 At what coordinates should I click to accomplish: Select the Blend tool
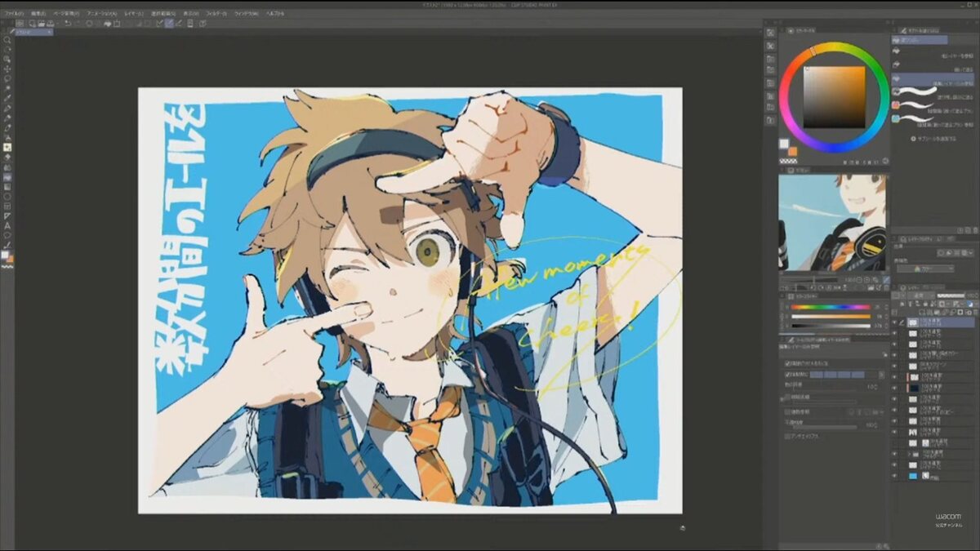(x=7, y=167)
